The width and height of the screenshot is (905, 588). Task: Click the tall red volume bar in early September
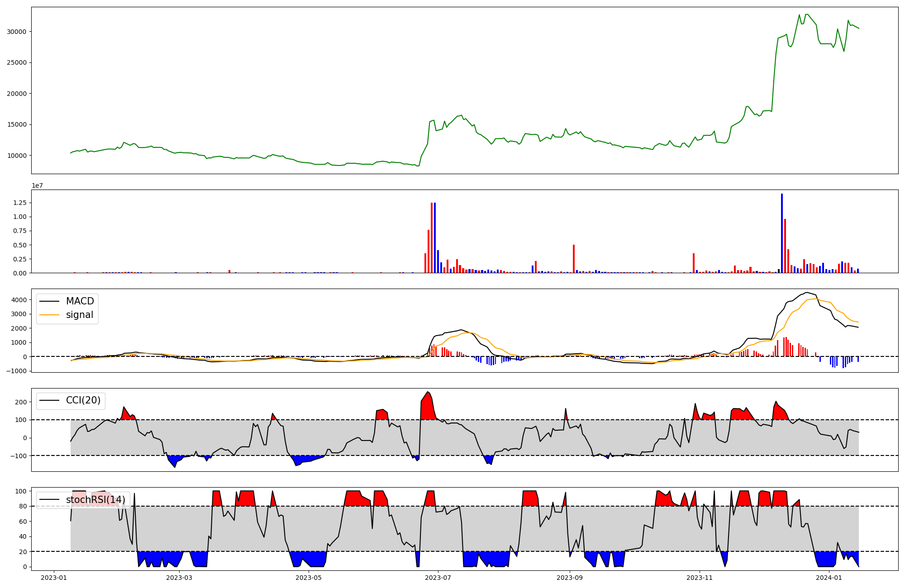pyautogui.click(x=574, y=259)
